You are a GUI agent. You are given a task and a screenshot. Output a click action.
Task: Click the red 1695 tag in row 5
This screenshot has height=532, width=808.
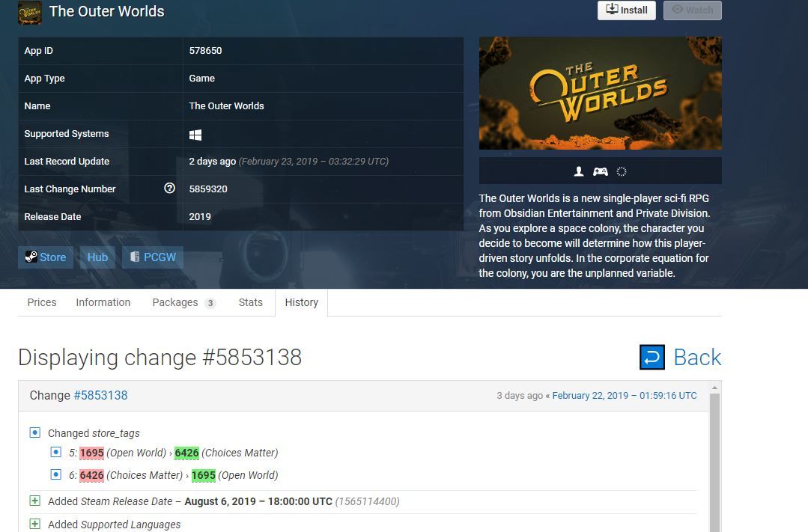tap(91, 453)
